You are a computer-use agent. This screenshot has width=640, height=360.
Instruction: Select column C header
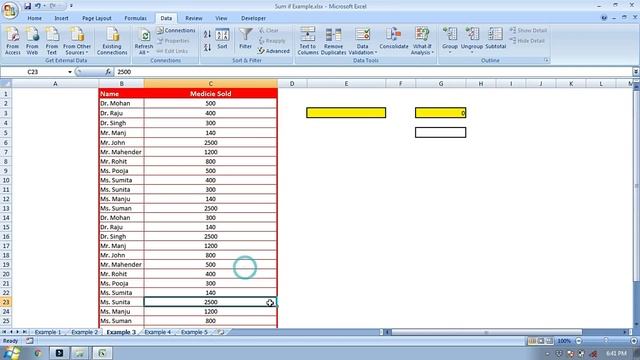[211, 84]
